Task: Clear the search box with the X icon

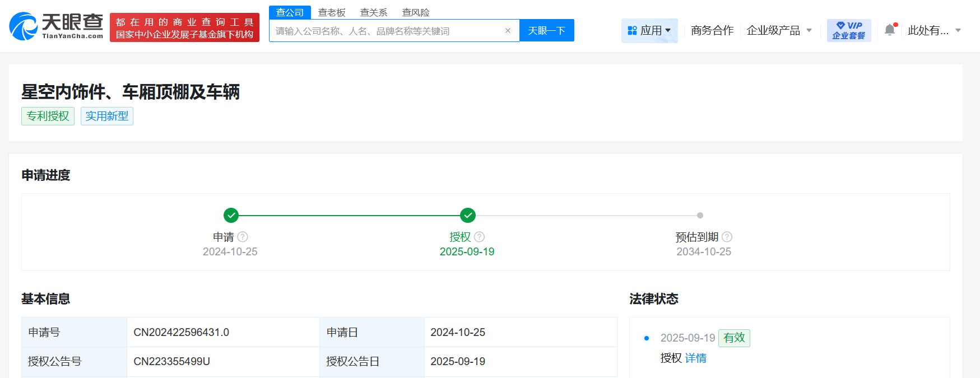Action: click(508, 31)
